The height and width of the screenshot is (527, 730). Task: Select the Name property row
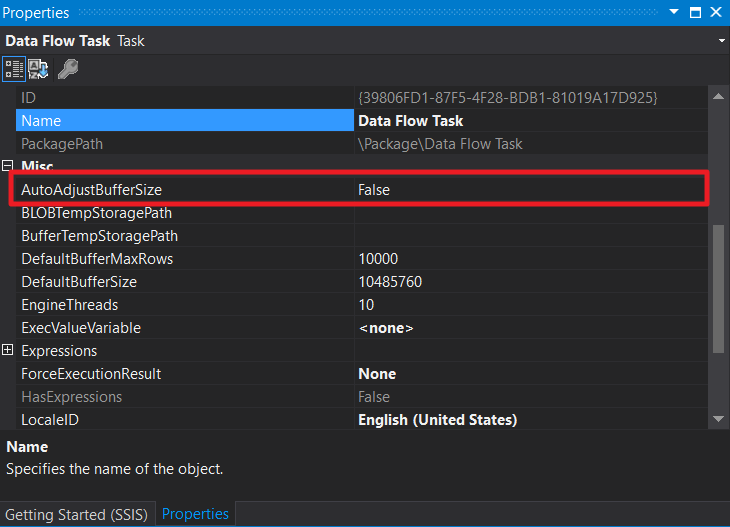tap(185, 121)
